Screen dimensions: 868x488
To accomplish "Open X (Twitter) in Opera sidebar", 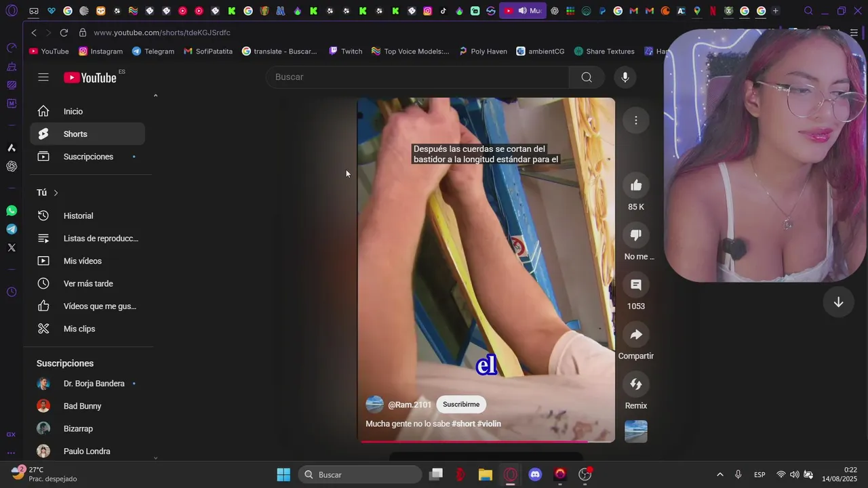I will coord(12,247).
